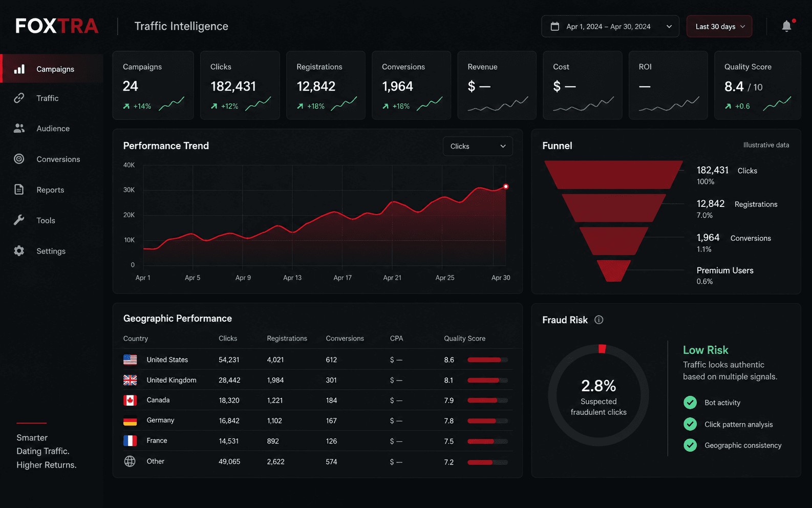Screen dimensions: 812x508
Task: Click the globe icon for Other
Action: pos(130,461)
